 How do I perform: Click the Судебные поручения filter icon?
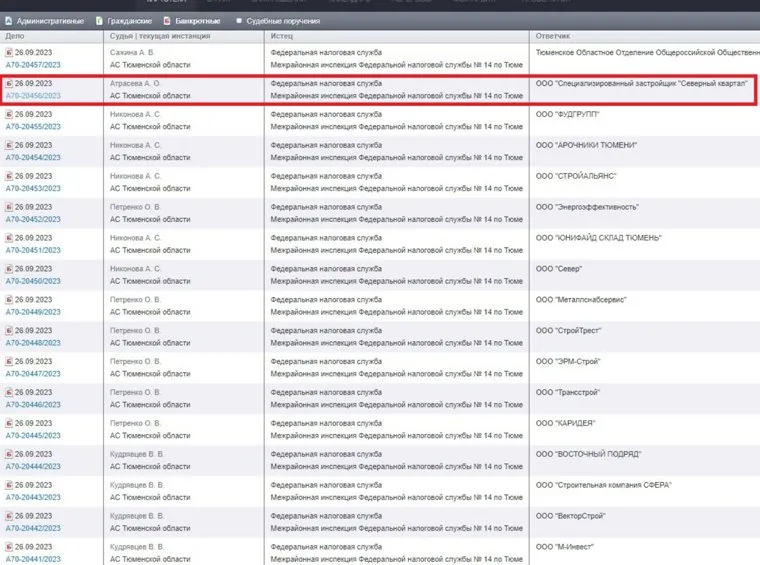238,20
